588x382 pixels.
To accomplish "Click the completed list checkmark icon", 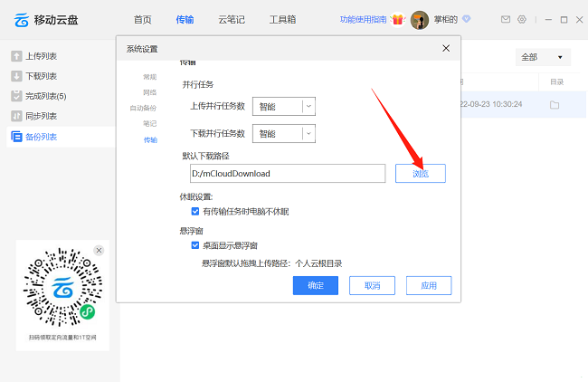I will coord(16,96).
